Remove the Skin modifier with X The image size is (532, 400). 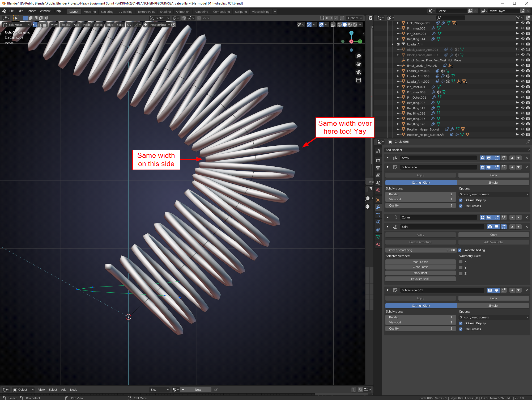point(527,227)
